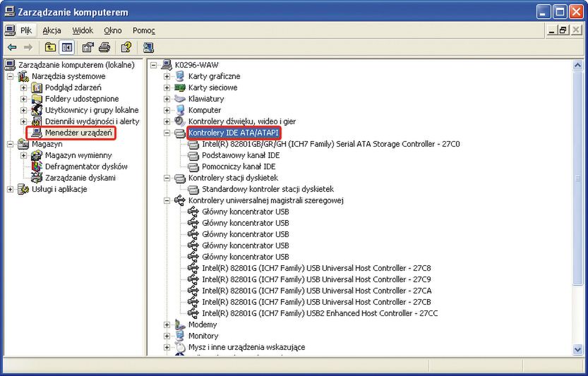Select Dzienniki wydajności i alerty
Image resolution: width=588 pixels, height=376 pixels.
click(92, 121)
